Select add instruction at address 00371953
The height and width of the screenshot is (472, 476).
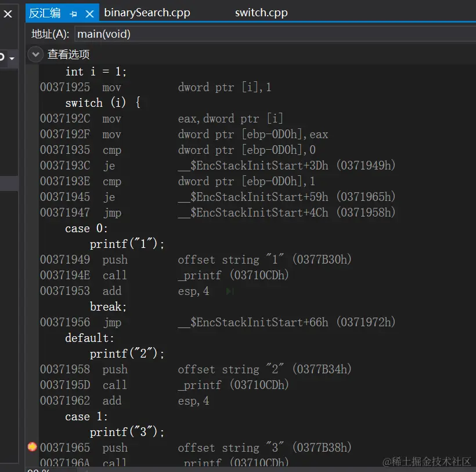click(124, 291)
